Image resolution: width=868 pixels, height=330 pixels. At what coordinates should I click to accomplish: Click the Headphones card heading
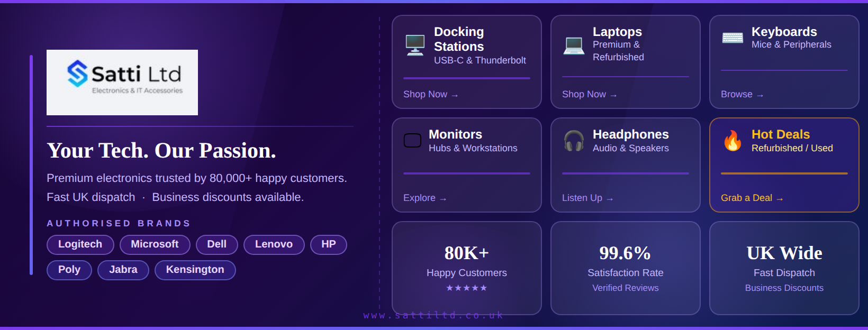(x=631, y=134)
